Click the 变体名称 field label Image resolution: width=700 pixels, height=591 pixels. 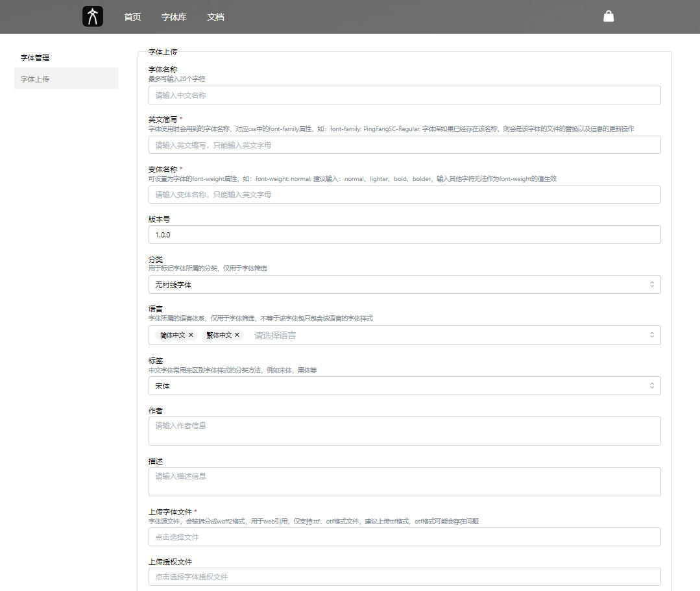(163, 169)
